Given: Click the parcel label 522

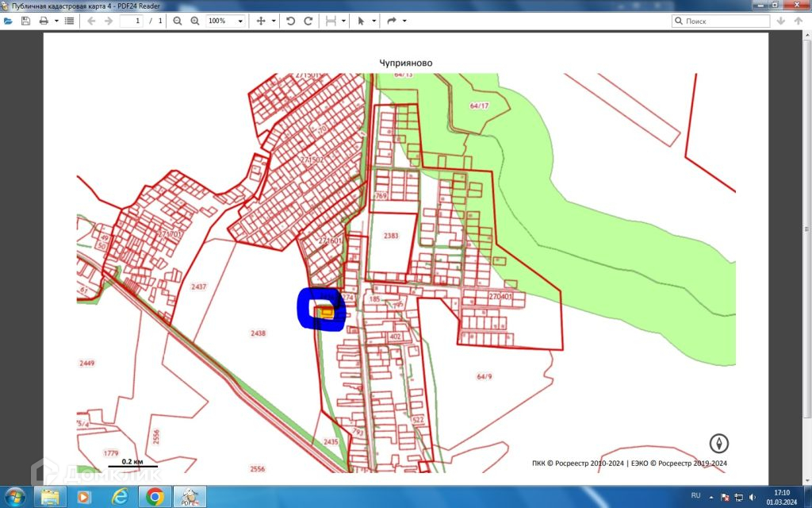Looking at the screenshot, I should click(x=417, y=420).
